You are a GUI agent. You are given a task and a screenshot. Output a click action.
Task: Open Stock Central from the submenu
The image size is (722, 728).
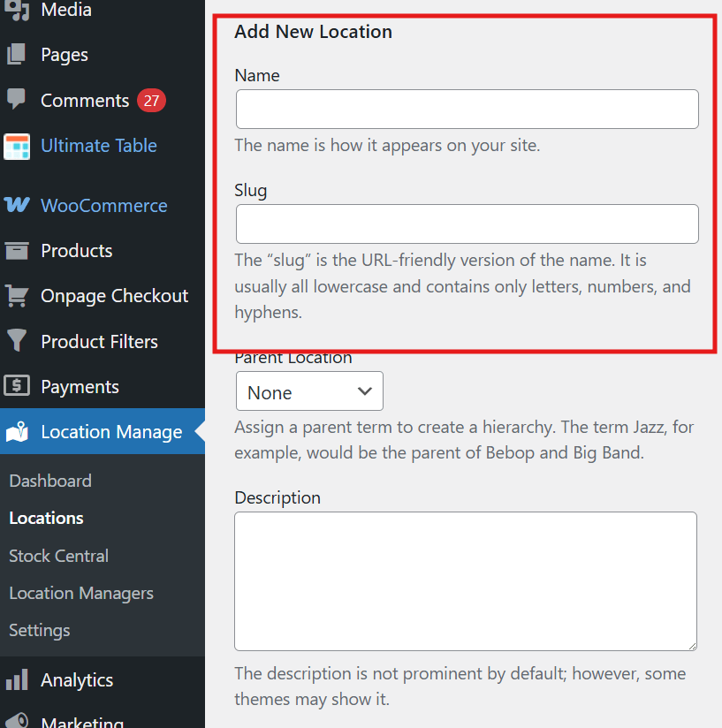[58, 556]
